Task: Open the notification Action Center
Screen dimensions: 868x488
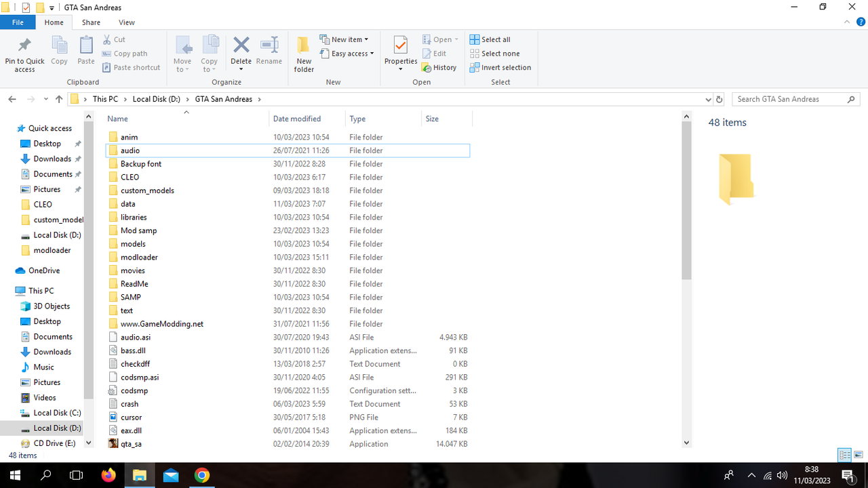Action: pos(848,475)
